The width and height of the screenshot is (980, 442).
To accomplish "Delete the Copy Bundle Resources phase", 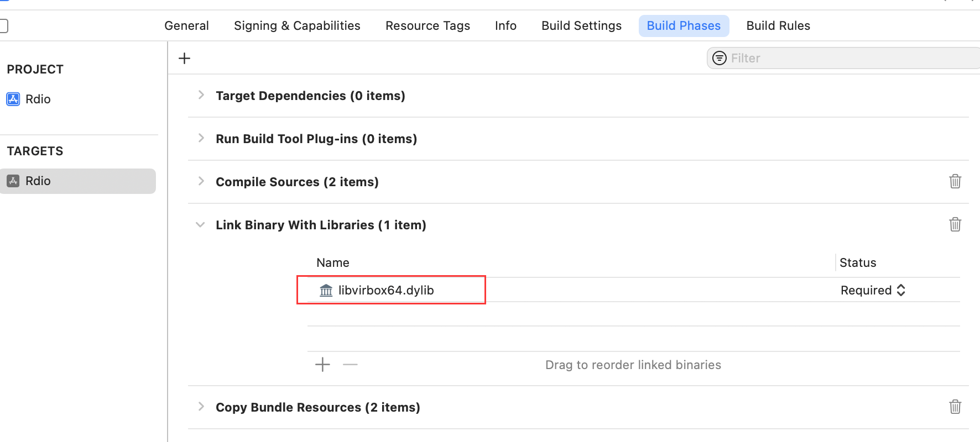I will coord(955,407).
